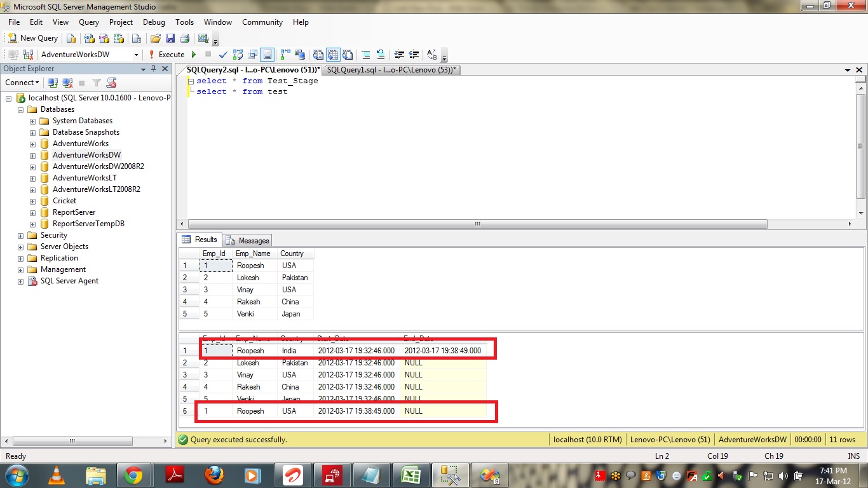The image size is (868, 488).
Task: Select the SQLQuery1.sql tab
Action: tap(391, 70)
